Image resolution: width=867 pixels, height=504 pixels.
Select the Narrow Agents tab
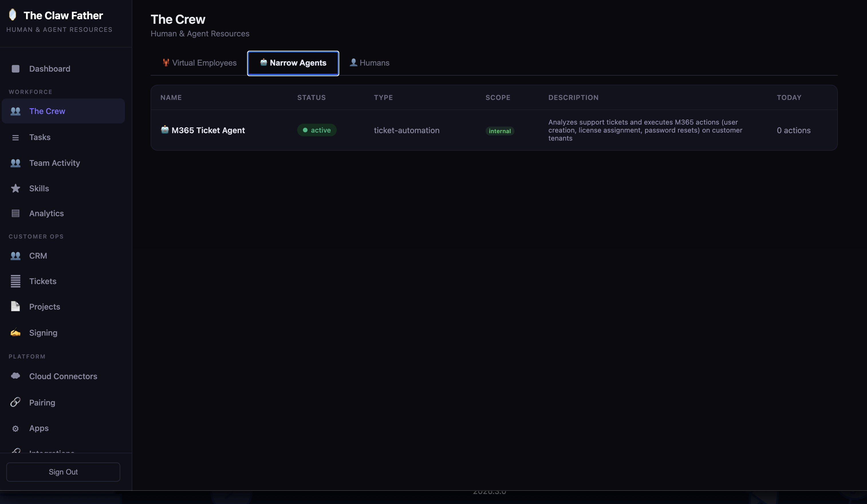[293, 63]
